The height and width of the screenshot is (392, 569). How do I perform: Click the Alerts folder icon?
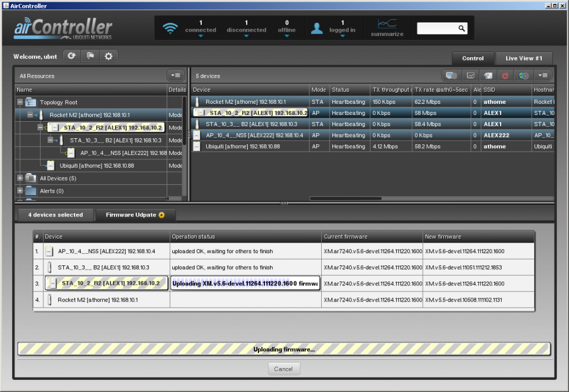31,191
